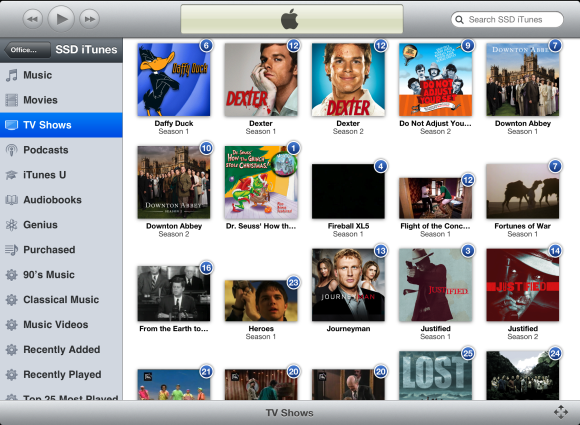
Task: Open the Purchased playlist label
Action: pyautogui.click(x=49, y=250)
